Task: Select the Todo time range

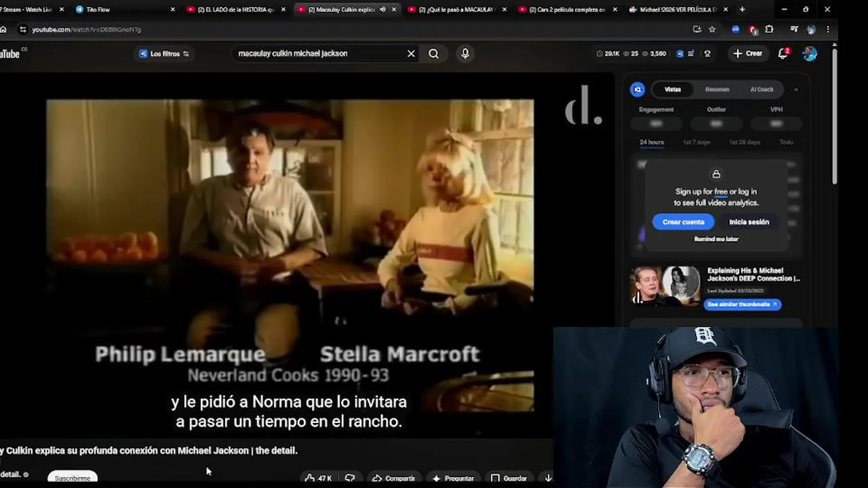Action: [786, 142]
